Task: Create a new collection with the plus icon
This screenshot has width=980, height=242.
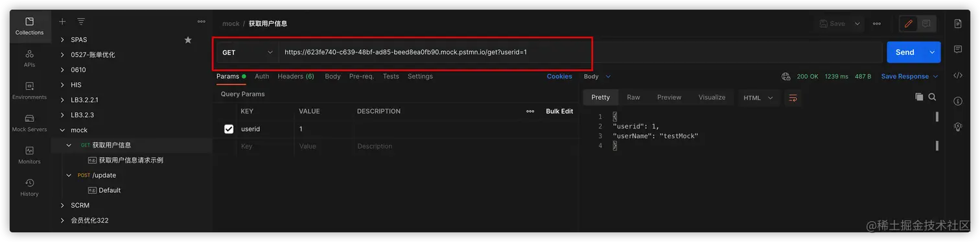Action: pos(62,21)
